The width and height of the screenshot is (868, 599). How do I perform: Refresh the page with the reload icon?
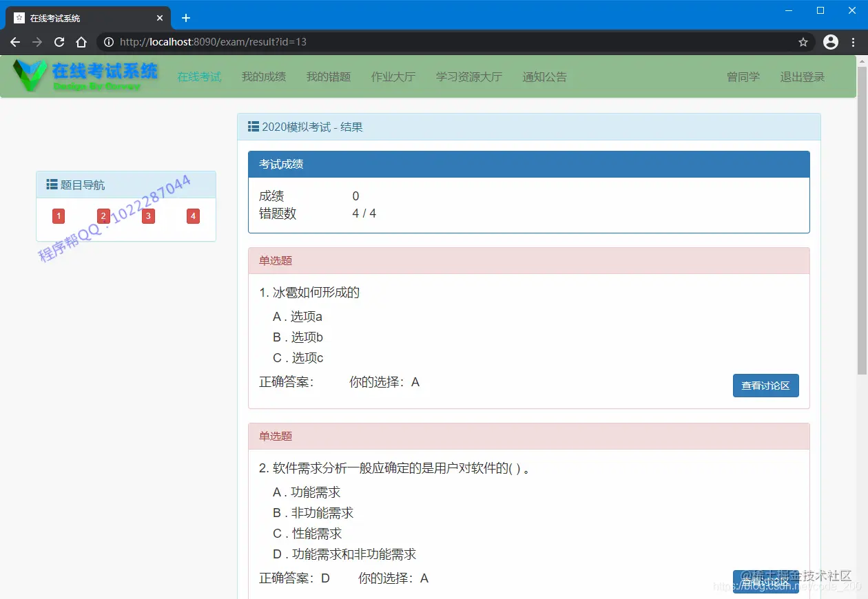[59, 42]
